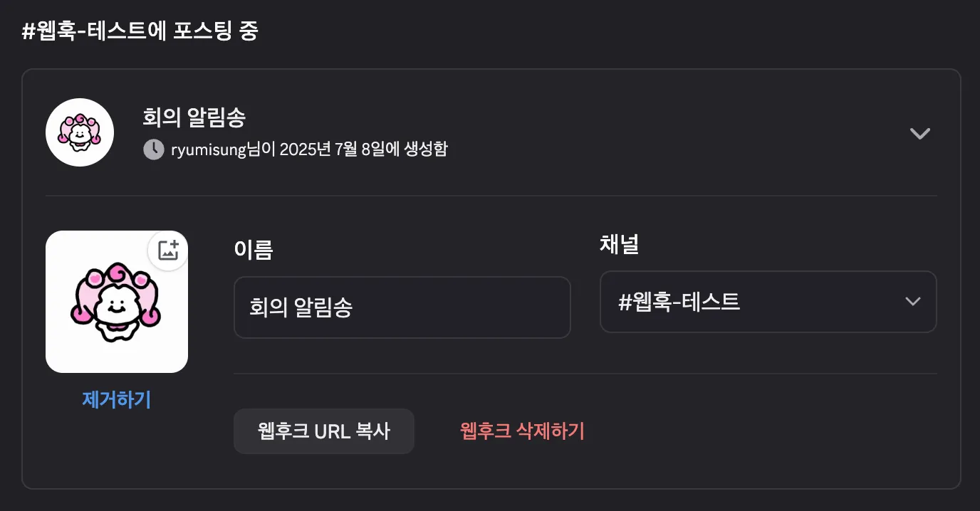Viewport: 980px width, 511px height.
Task: Click the small round webhook avatar in header
Action: click(x=80, y=132)
